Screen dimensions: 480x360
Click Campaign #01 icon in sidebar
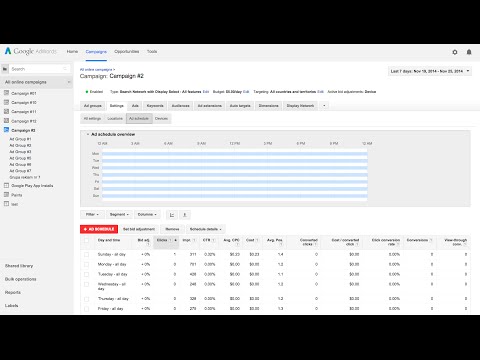[6, 93]
